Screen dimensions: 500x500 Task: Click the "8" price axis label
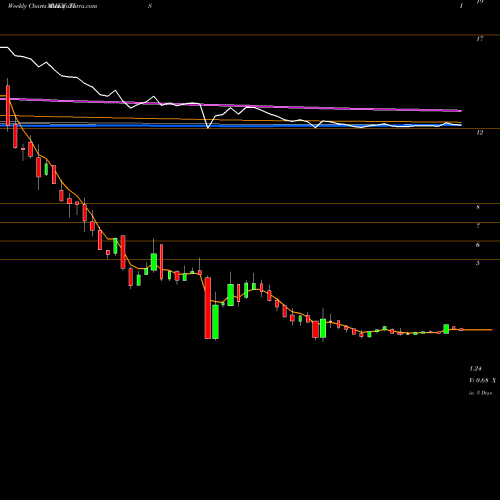478,207
